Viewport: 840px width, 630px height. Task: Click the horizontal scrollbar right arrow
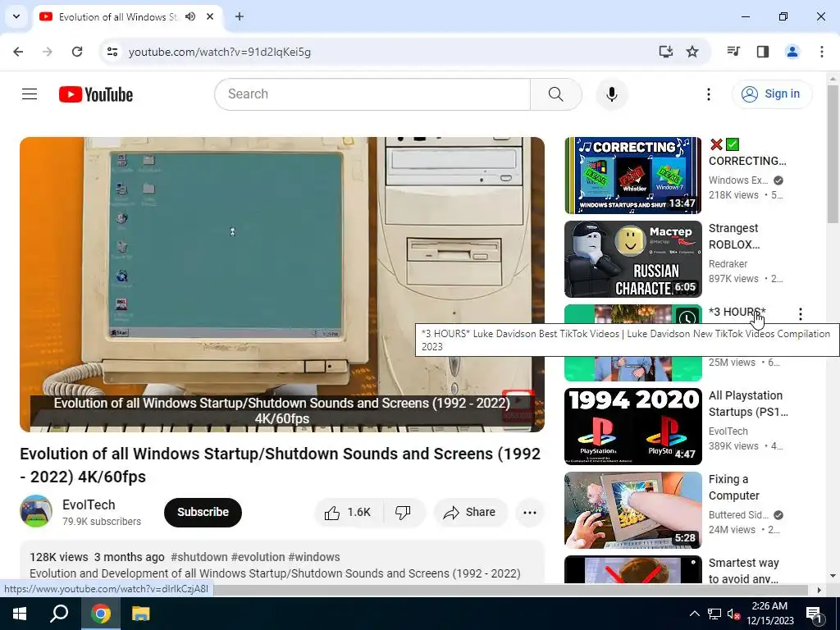tap(819, 590)
